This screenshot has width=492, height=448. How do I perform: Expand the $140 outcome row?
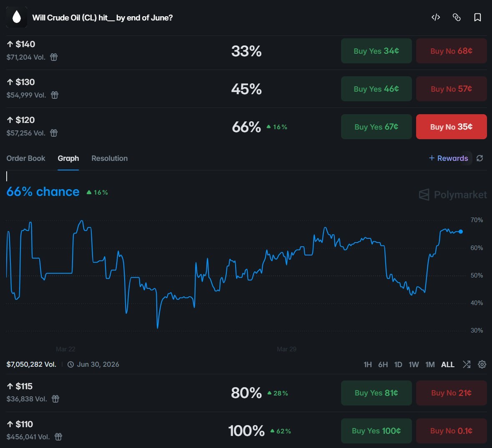pyautogui.click(x=125, y=51)
